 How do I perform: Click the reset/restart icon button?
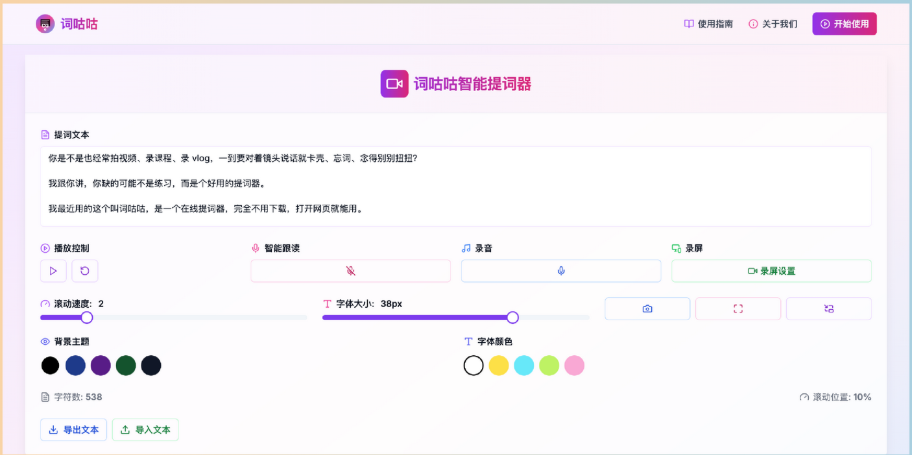[85, 271]
